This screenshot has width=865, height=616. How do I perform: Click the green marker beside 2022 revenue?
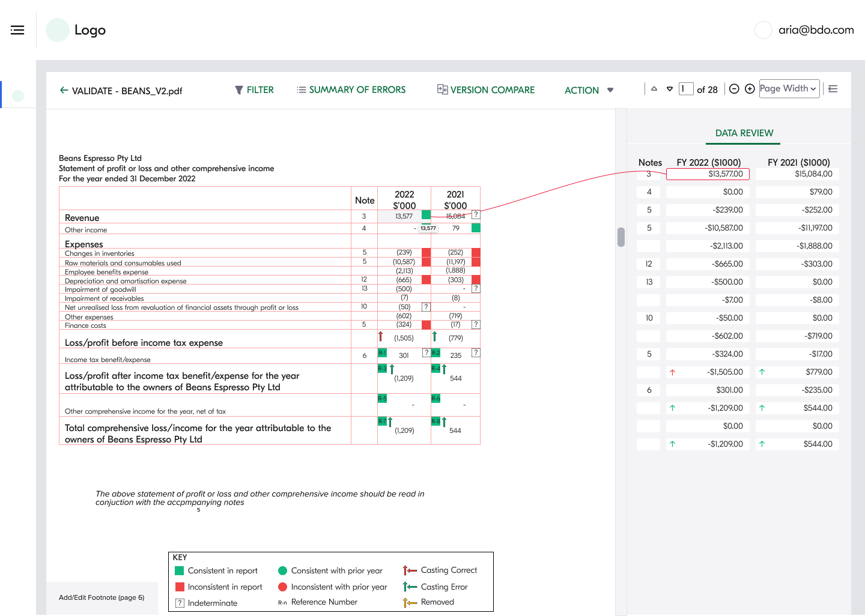pos(426,215)
